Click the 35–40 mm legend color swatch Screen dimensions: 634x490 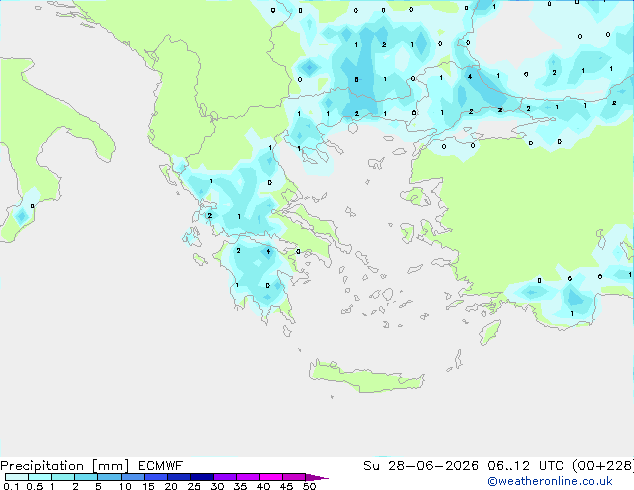pyautogui.click(x=248, y=477)
